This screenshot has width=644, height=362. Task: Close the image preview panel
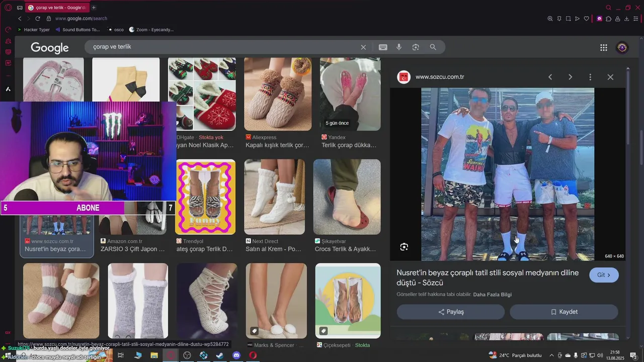pyautogui.click(x=610, y=77)
